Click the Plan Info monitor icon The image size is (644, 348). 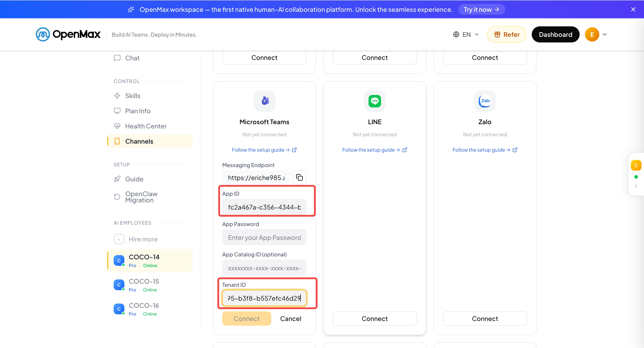pyautogui.click(x=117, y=111)
